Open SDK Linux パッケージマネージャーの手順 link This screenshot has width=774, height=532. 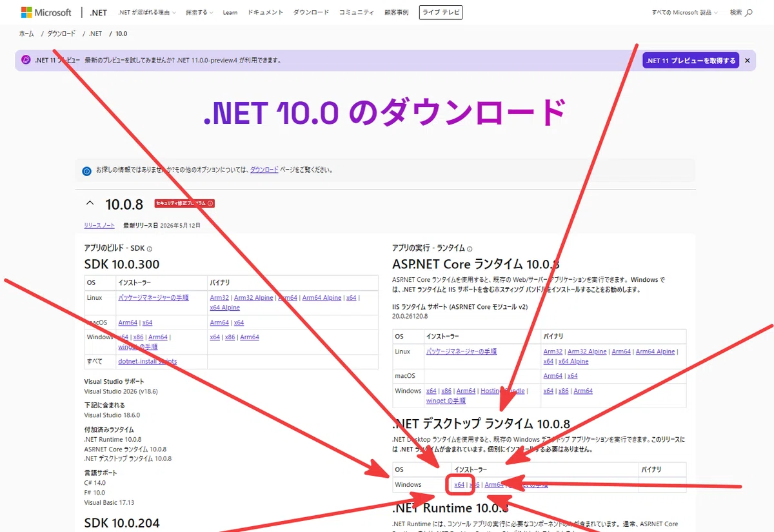coord(154,298)
